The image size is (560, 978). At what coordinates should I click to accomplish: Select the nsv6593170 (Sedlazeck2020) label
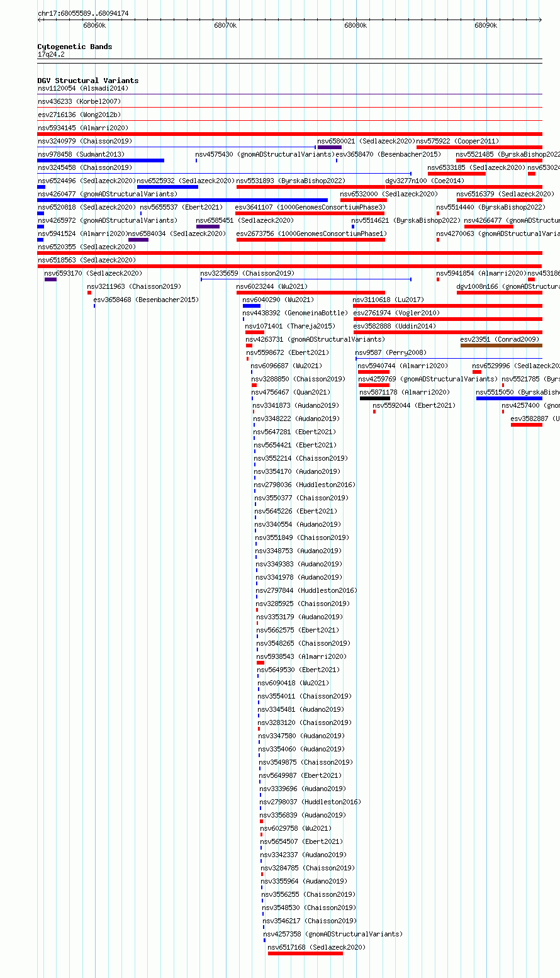[x=93, y=273]
